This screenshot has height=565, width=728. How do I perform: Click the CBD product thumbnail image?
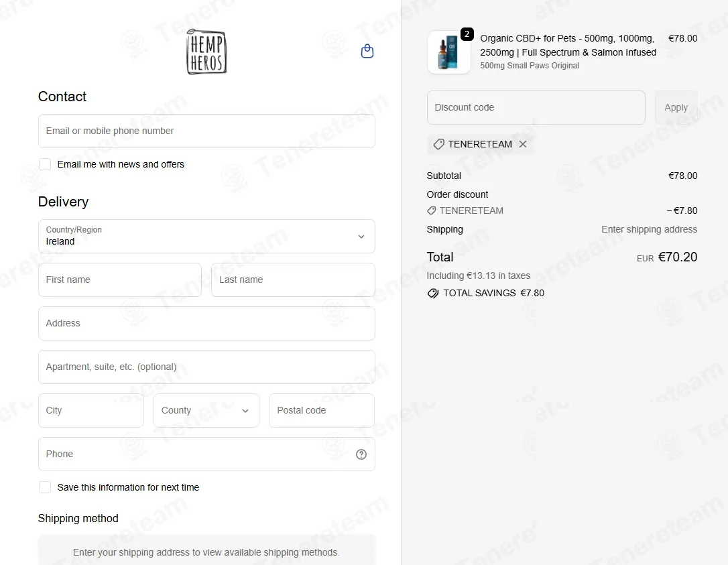(x=449, y=52)
